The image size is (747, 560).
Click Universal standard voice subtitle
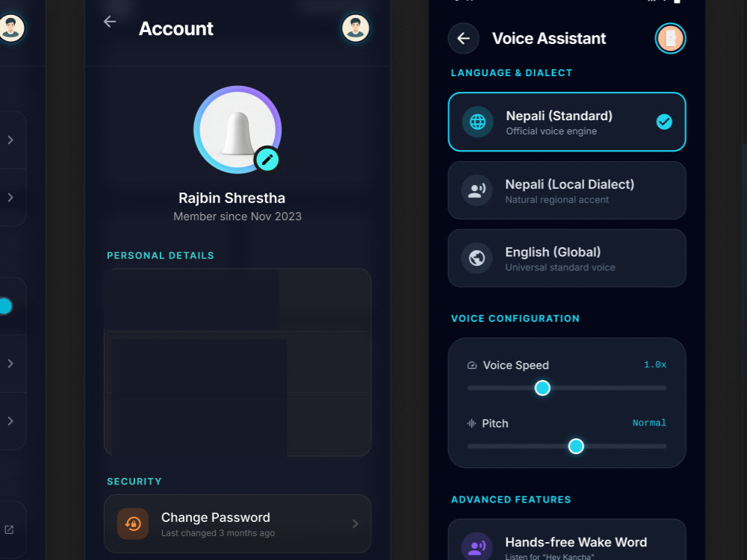[x=560, y=267]
